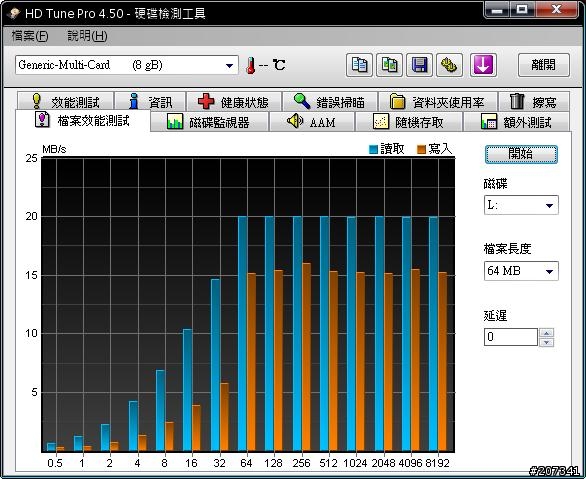Switch to the 資訊 tab
The image size is (586, 479).
150,101
